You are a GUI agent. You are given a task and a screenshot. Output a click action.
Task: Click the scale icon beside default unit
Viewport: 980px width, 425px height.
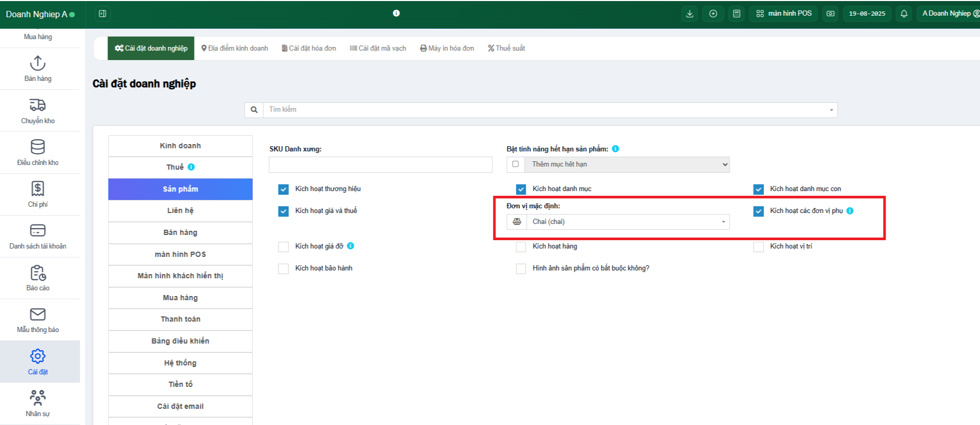[517, 222]
